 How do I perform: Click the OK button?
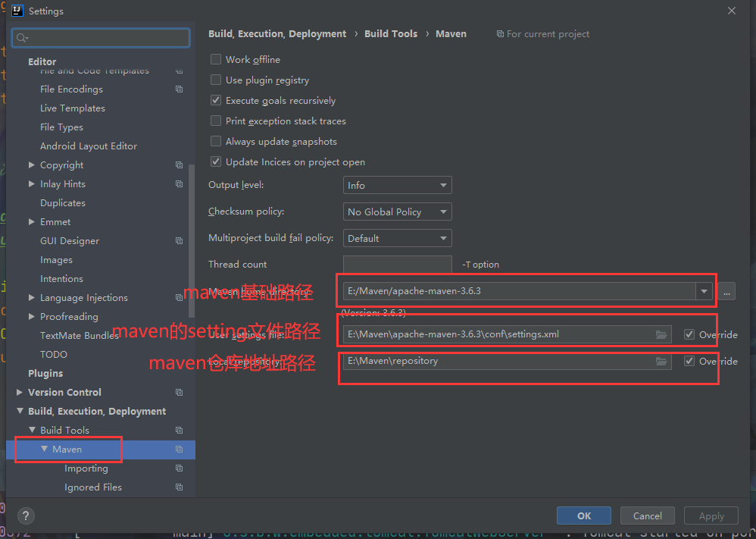coord(584,515)
